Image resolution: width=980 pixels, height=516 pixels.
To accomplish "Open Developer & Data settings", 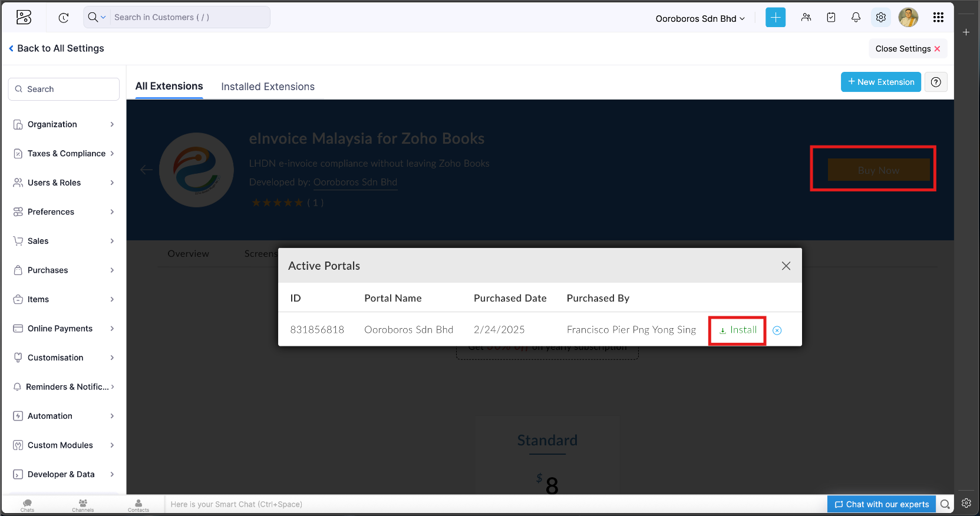I will (x=64, y=474).
